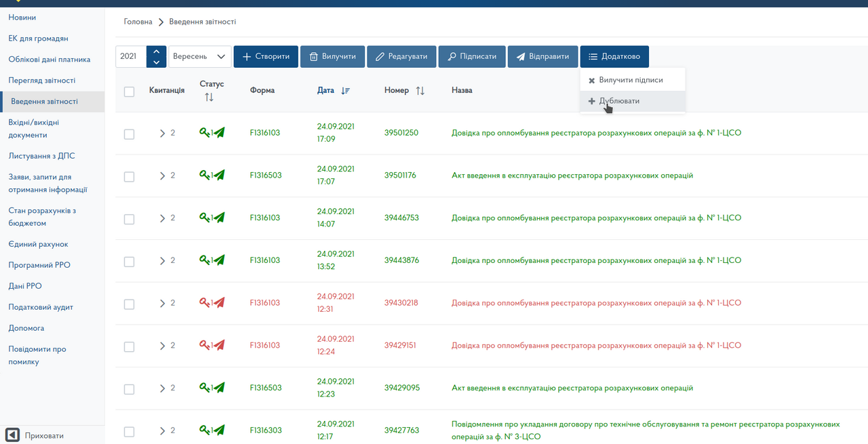Expand receipts for report 39446753
The image size is (868, 444).
(x=162, y=218)
